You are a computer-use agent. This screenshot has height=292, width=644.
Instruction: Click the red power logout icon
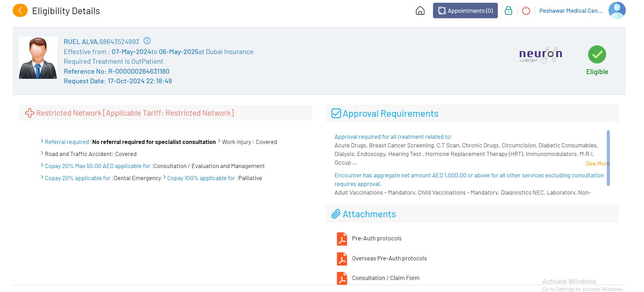(526, 11)
